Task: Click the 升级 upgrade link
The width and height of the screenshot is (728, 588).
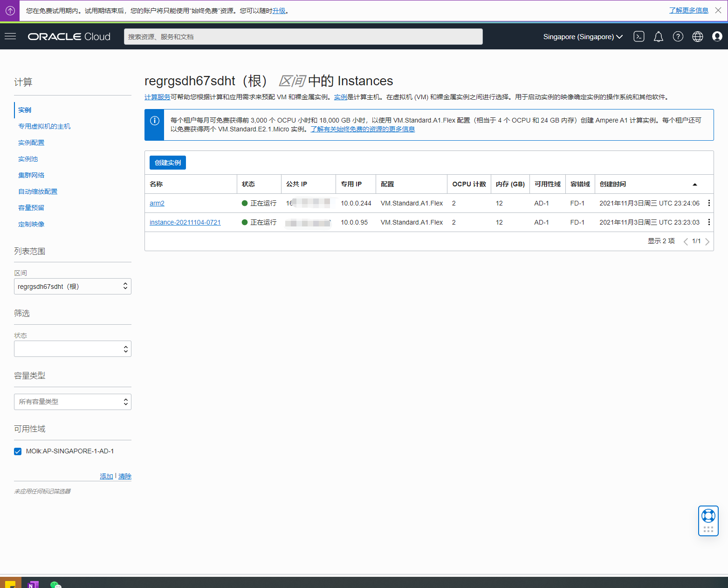Action: [279, 11]
